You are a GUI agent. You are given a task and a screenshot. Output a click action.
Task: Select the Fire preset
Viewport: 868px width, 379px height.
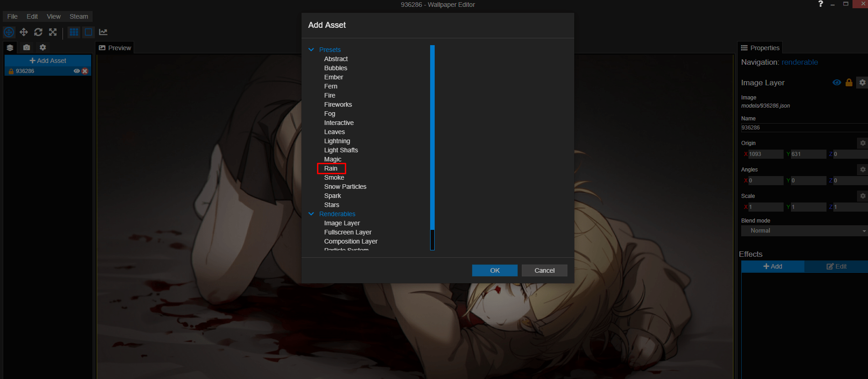pos(330,95)
